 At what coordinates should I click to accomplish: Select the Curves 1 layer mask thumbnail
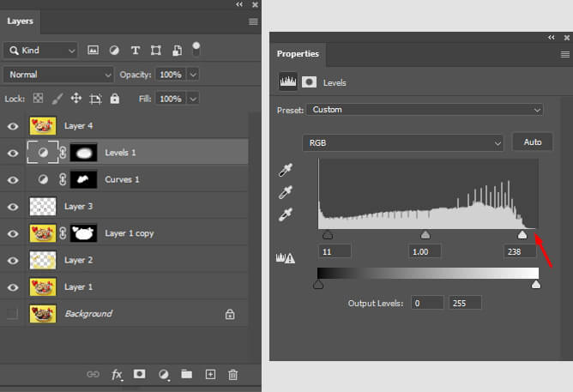coord(84,180)
